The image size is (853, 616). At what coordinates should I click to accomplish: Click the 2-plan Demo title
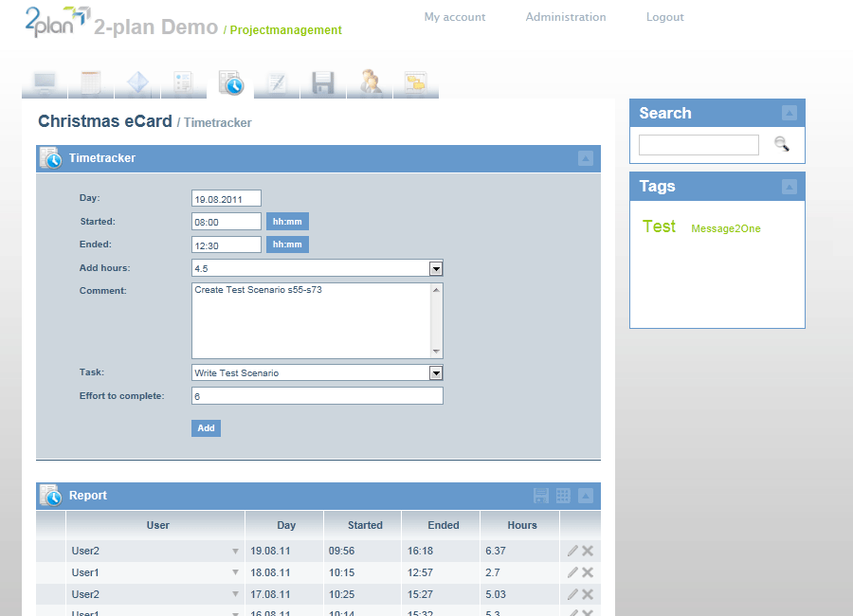155,27
